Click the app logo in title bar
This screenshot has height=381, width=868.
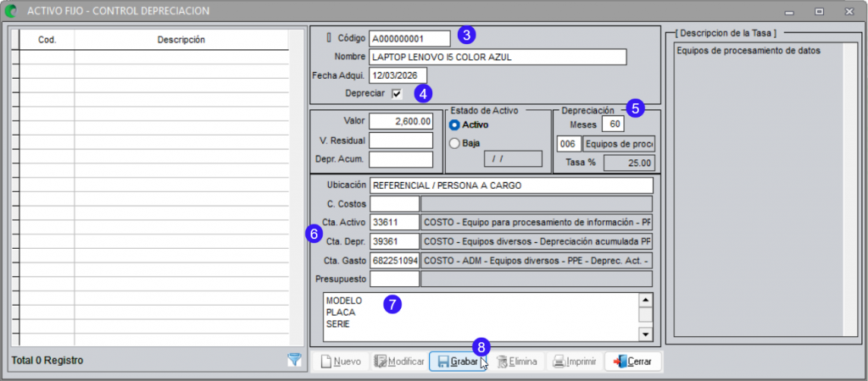click(x=10, y=10)
